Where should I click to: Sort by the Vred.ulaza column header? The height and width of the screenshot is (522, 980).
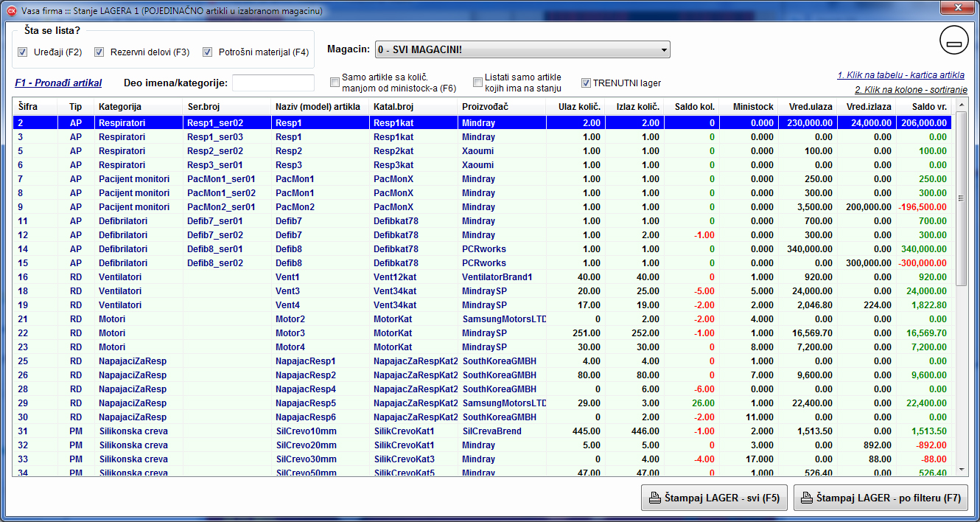(807, 107)
